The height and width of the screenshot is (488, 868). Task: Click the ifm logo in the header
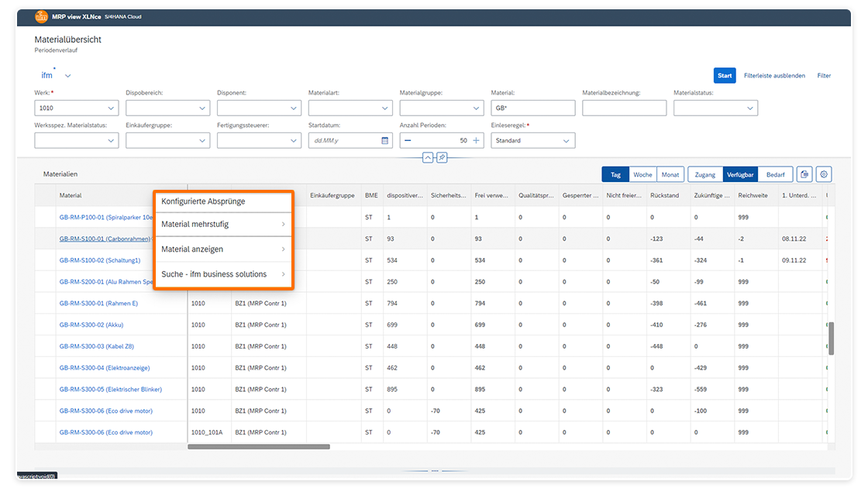41,16
